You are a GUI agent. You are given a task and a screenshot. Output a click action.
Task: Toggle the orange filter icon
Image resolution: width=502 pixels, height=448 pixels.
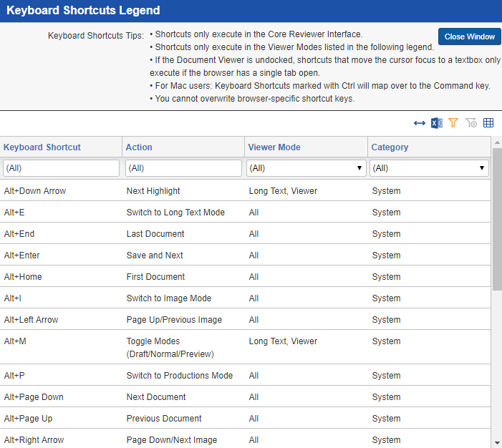pyautogui.click(x=453, y=122)
